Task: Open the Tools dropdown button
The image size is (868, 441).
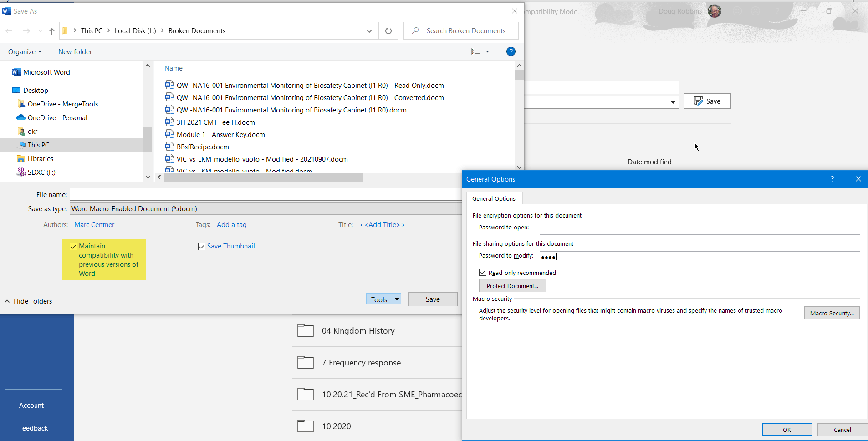Action: [383, 299]
